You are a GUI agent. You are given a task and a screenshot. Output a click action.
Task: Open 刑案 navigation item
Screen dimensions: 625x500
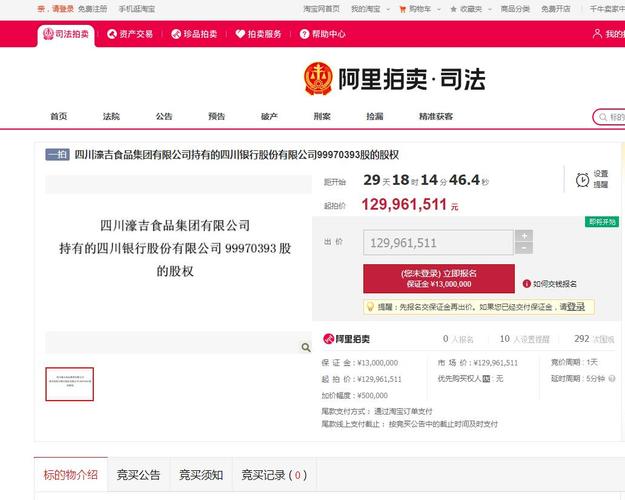(x=322, y=116)
